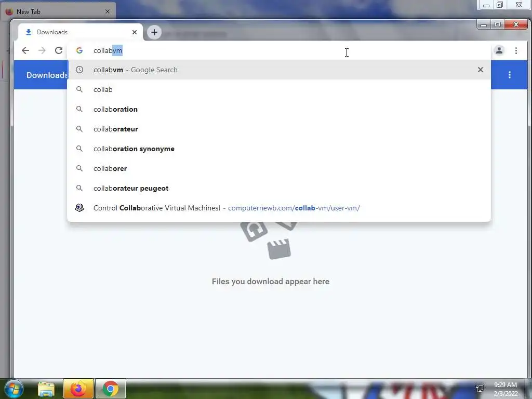Open the Windows Start menu

tap(14, 389)
